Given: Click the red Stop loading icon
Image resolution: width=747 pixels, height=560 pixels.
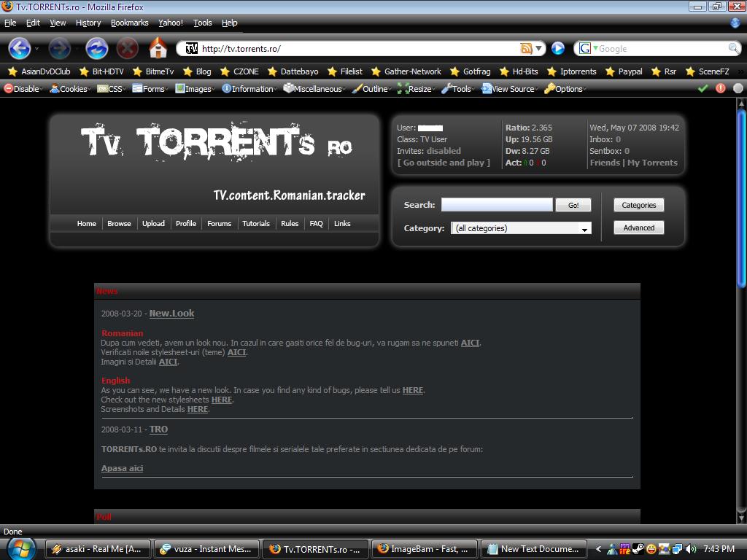Looking at the screenshot, I should (128, 49).
